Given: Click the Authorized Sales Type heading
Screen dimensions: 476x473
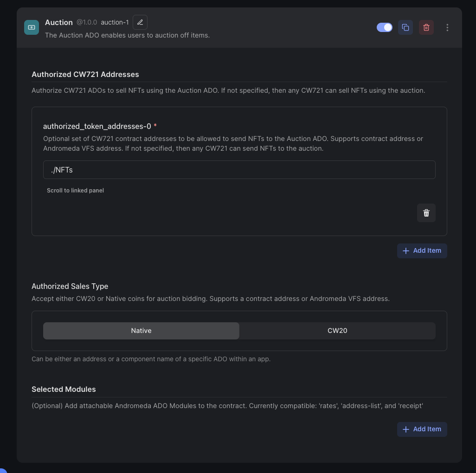Looking at the screenshot, I should coord(70,286).
